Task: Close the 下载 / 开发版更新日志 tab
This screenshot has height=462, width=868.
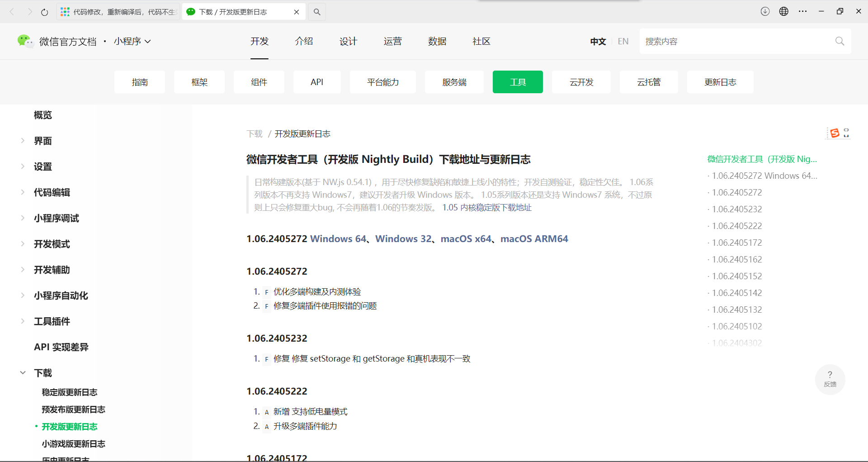Action: pyautogui.click(x=297, y=12)
